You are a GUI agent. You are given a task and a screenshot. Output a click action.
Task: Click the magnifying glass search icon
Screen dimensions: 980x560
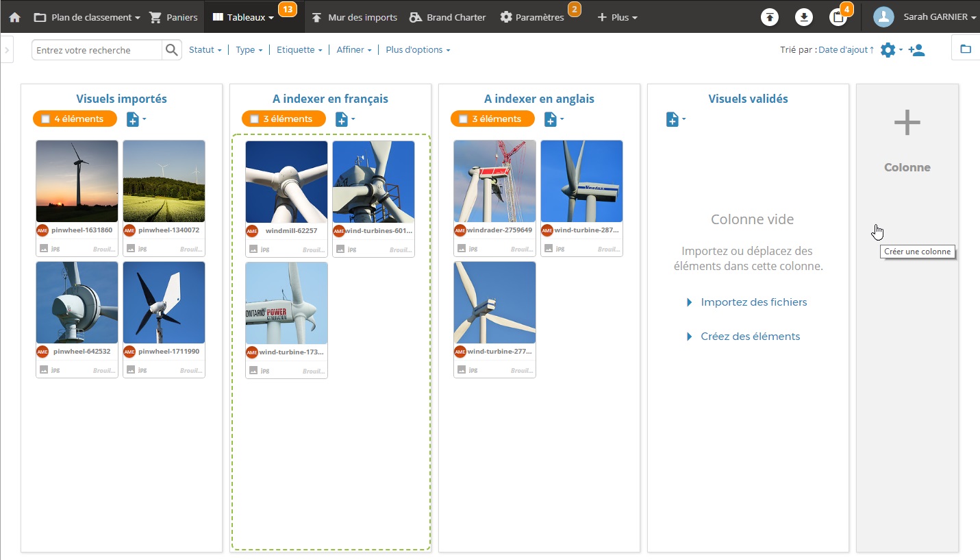pos(171,50)
